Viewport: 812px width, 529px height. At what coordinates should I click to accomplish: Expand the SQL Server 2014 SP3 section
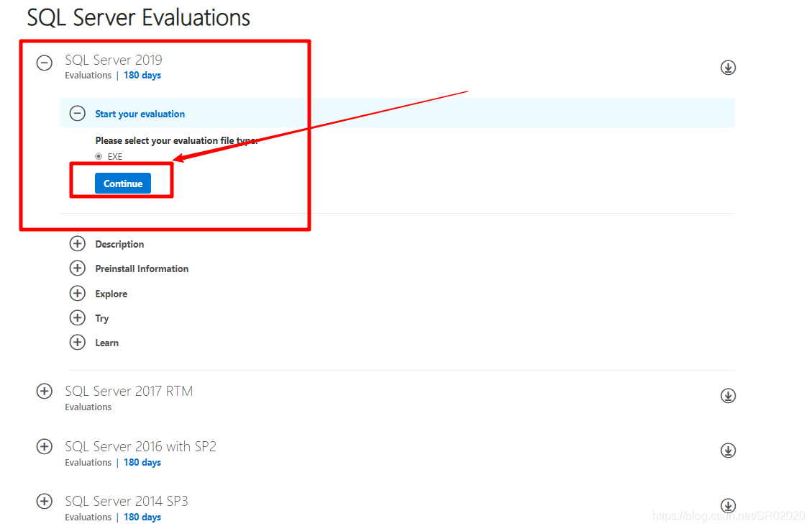point(45,501)
